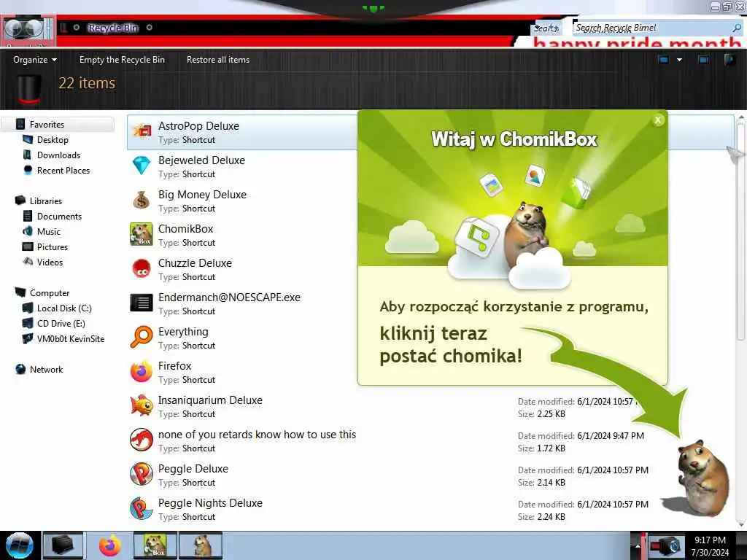Select the ChomikBox icon in the file list
Viewport: 747px width, 560px height.
tap(142, 234)
